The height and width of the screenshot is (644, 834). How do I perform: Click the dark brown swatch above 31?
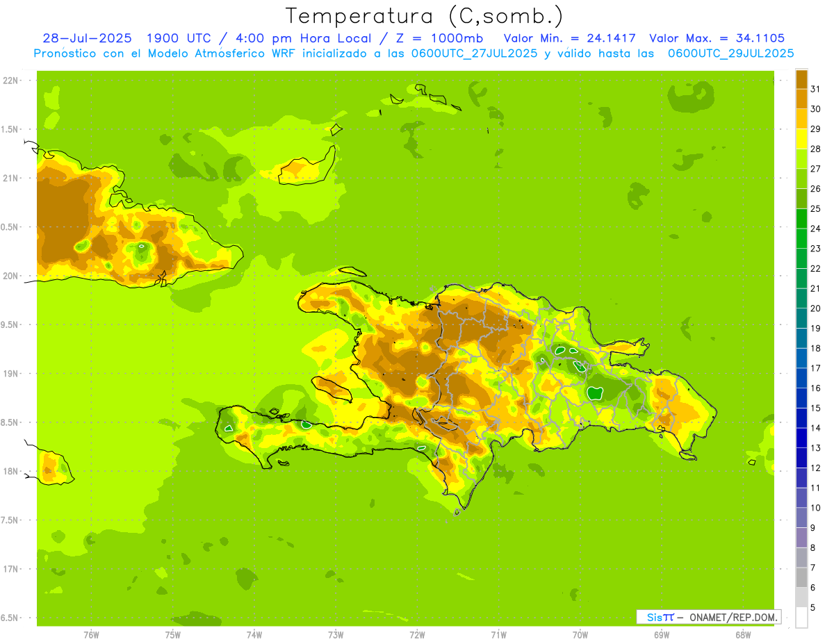pyautogui.click(x=802, y=79)
